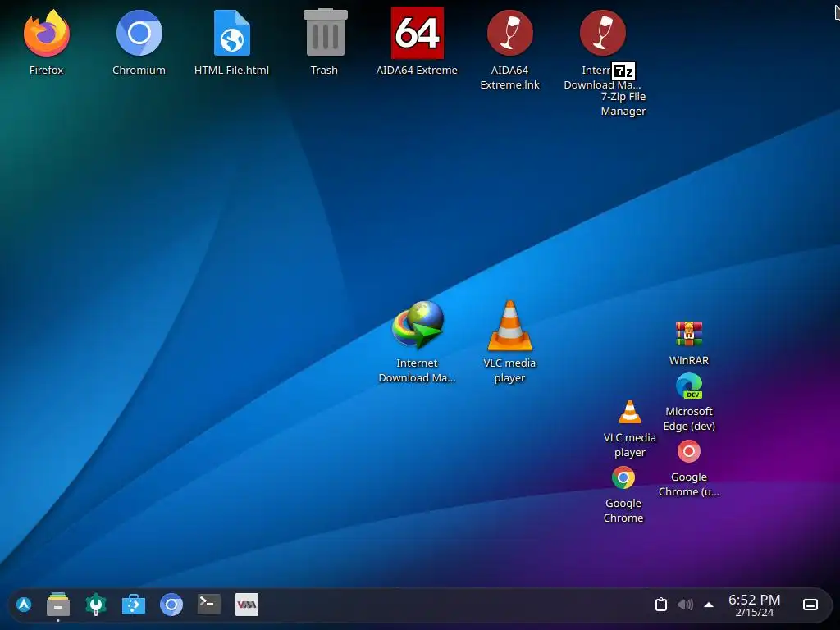Select the red AIDA64 Extreme "64" icon
This screenshot has height=630, width=840.
click(418, 33)
